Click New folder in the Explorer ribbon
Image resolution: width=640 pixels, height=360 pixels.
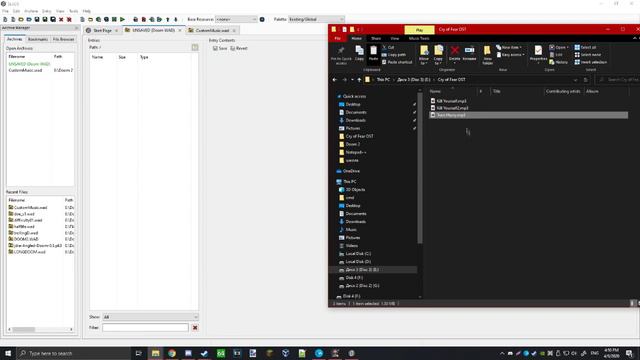pos(487,55)
